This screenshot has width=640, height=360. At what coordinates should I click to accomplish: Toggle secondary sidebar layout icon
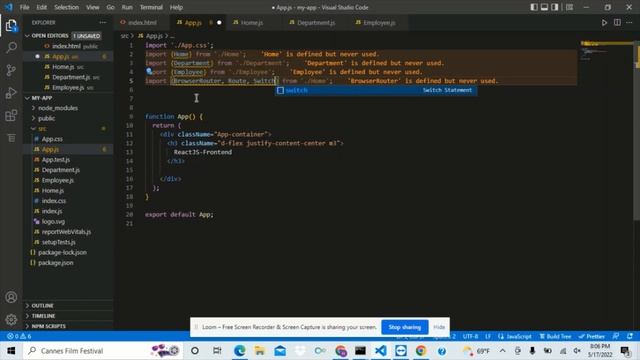click(555, 7)
